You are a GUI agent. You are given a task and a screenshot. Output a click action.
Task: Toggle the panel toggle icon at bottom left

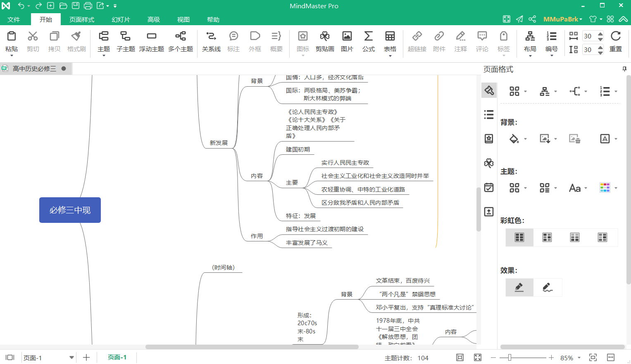10,357
